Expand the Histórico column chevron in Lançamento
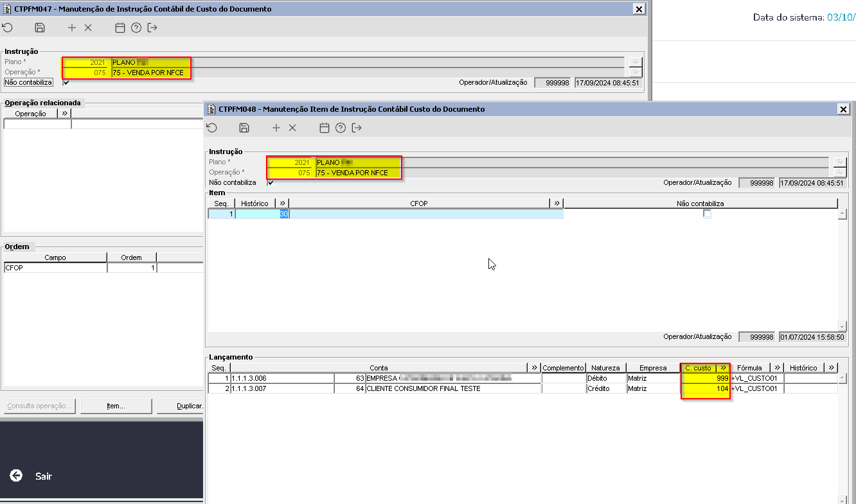This screenshot has height=504, width=856. click(832, 367)
